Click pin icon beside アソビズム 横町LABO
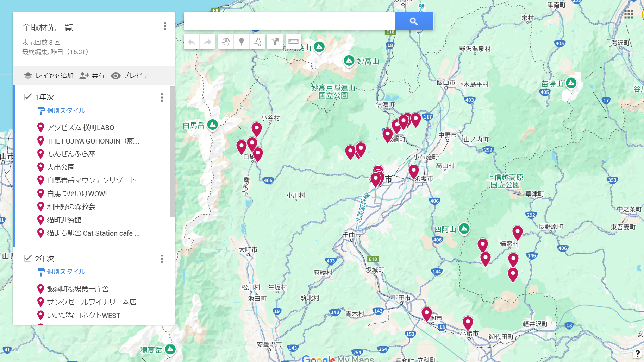Image resolution: width=644 pixels, height=362 pixels. pos(40,127)
